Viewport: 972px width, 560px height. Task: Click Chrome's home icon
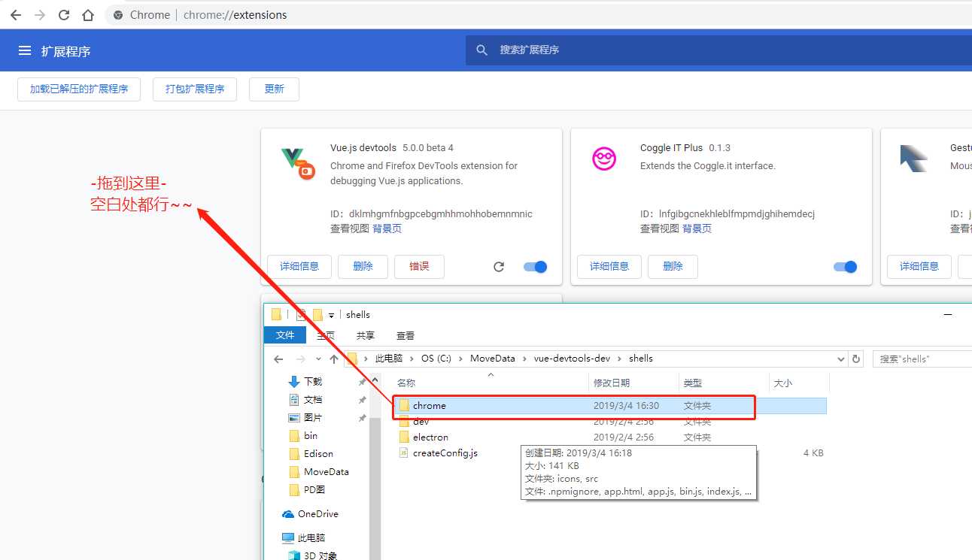click(x=88, y=15)
